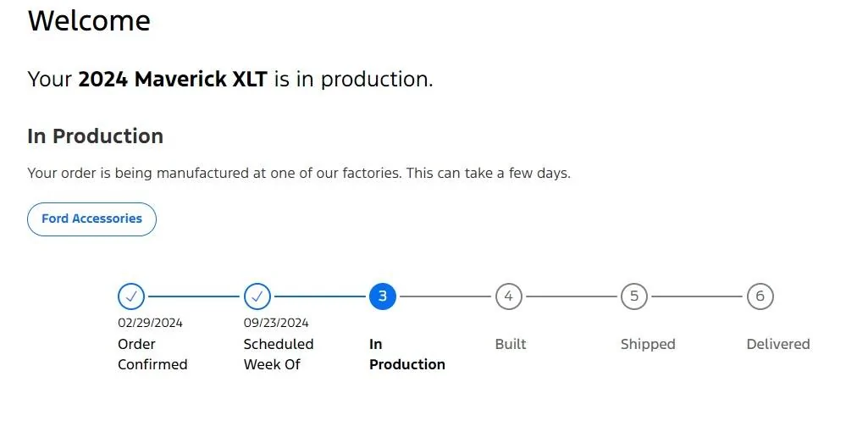868x421 pixels.
Task: Click the In Production step label
Action: (x=406, y=355)
